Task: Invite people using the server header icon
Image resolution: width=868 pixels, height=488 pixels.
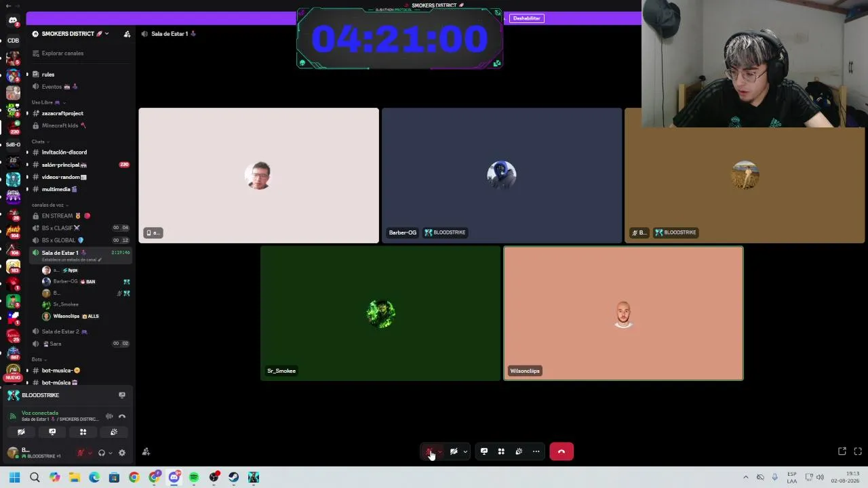Action: click(x=127, y=34)
